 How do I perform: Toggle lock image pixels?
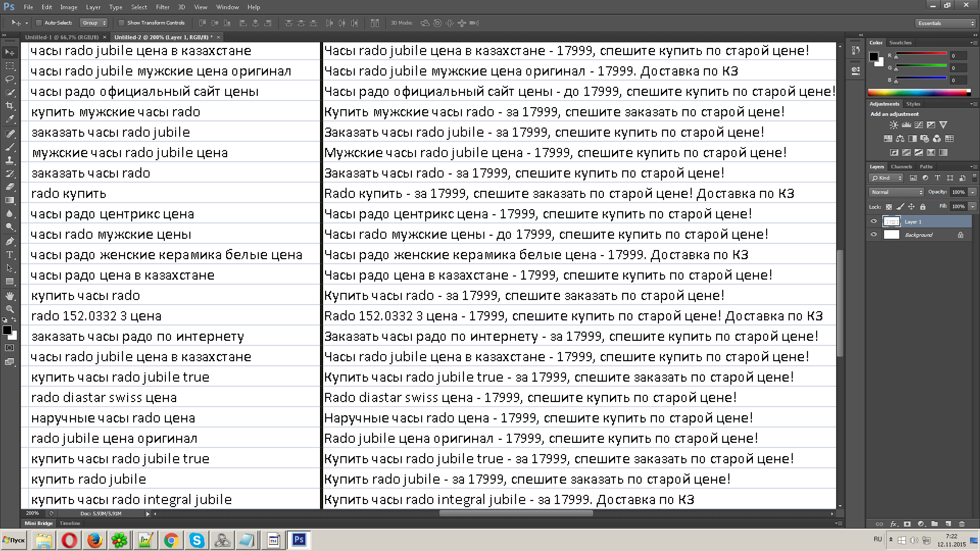click(900, 207)
